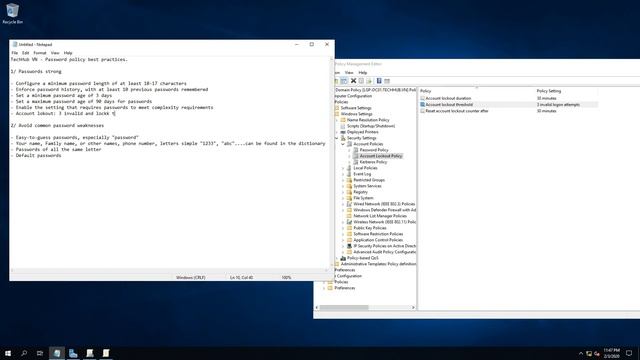Click "Windows (CRLF)" in the Notepad status bar
Screen dimensions: 640x360
pos(191,278)
